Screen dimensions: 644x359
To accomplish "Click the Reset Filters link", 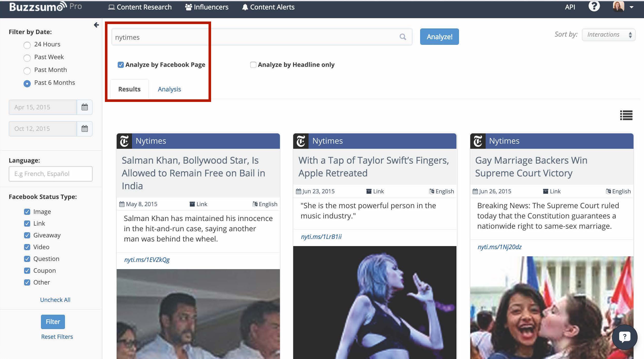I will tap(57, 337).
